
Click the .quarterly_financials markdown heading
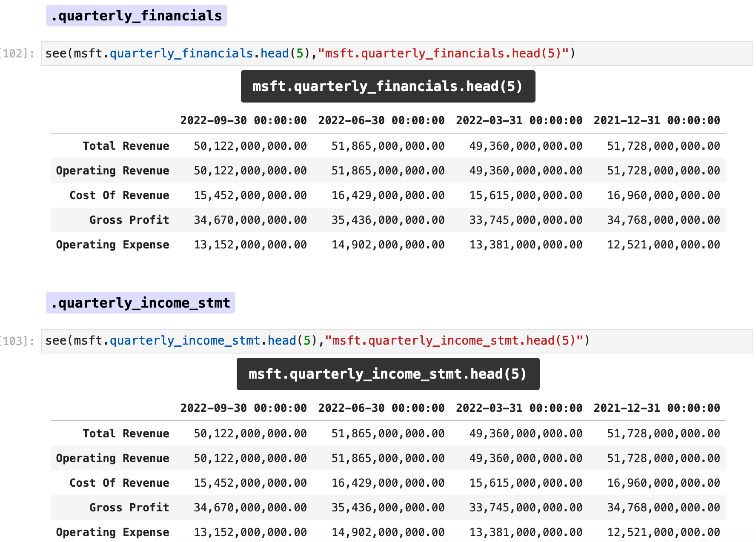[x=136, y=16]
